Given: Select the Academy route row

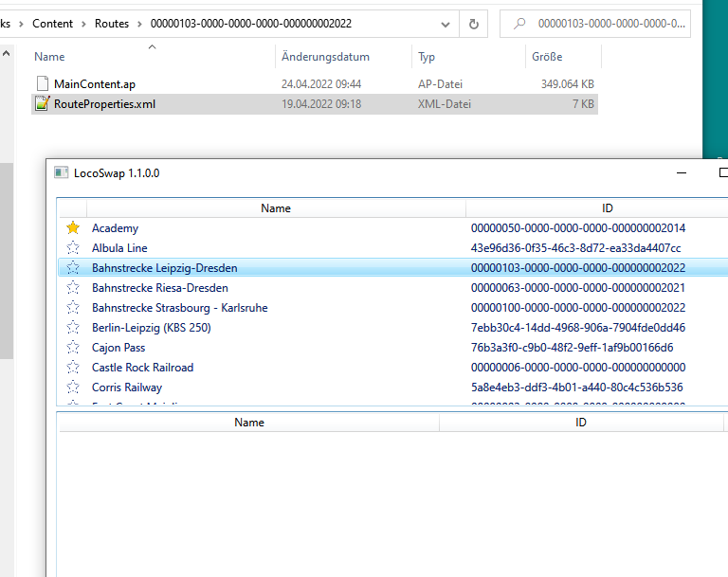Looking at the screenshot, I should (x=393, y=228).
